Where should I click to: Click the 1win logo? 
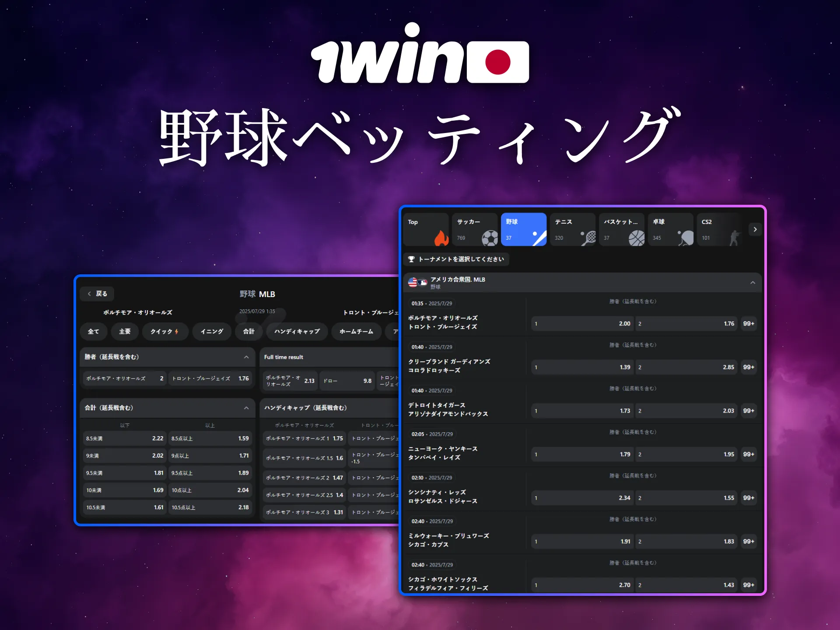click(x=387, y=53)
